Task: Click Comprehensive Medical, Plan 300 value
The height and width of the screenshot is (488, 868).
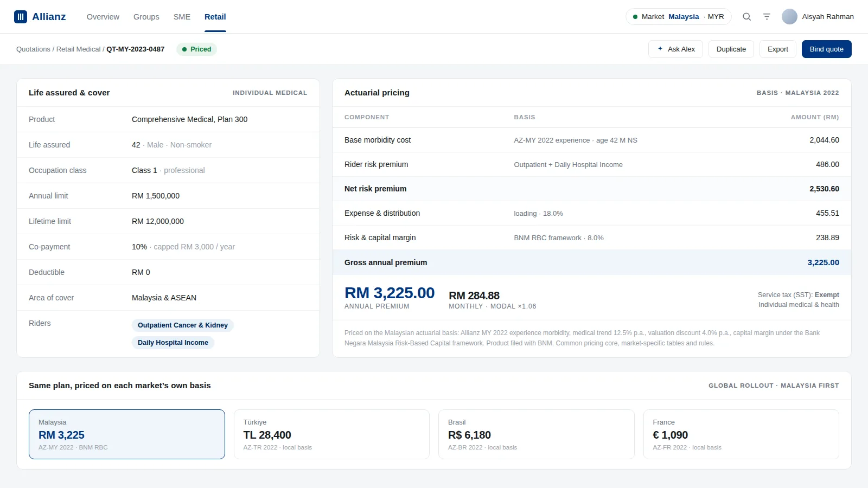Action: coord(189,119)
